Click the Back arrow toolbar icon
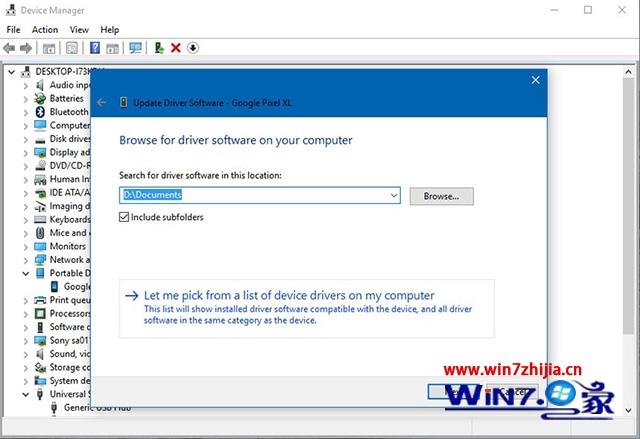Viewport: 640px width, 439px height. [x=9, y=49]
